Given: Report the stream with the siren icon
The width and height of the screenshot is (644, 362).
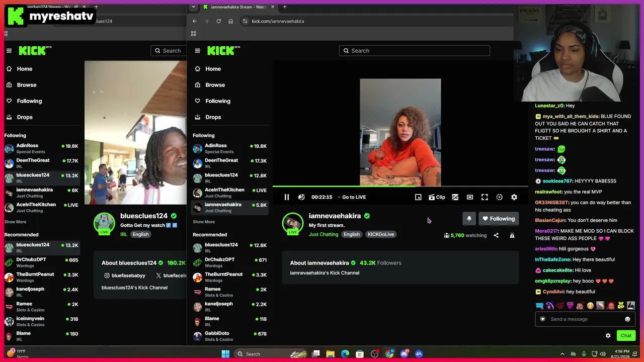Looking at the screenshot, I should (512, 235).
